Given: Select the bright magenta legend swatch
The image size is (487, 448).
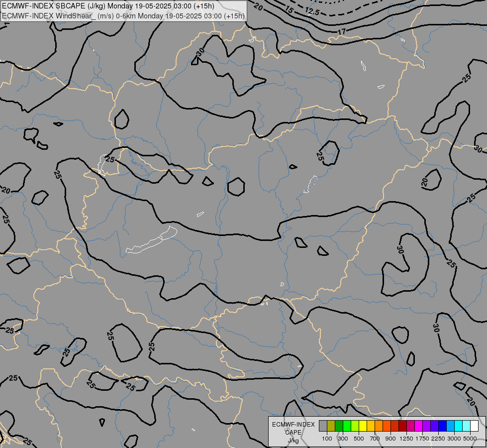Looking at the screenshot, I should click(419, 426).
